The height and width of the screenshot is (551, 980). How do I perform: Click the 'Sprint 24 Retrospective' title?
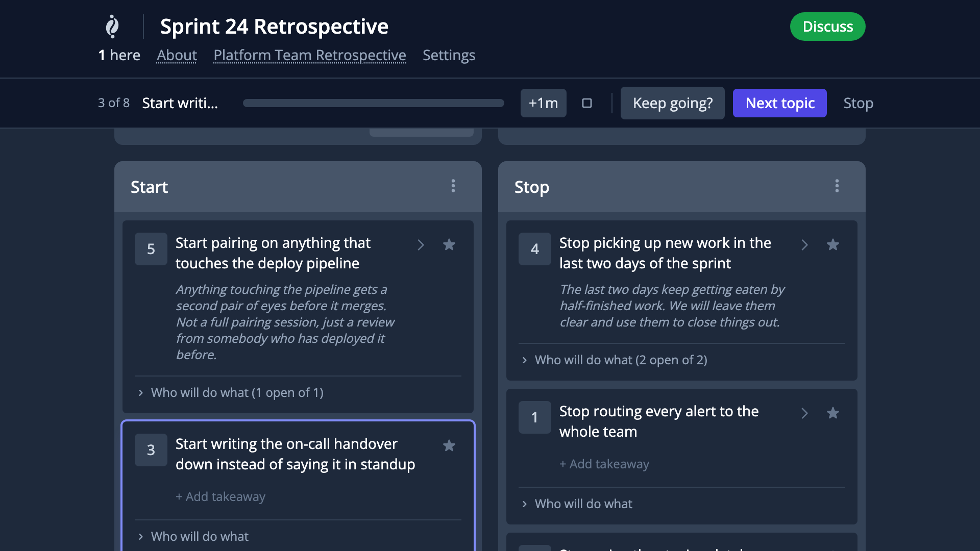pyautogui.click(x=274, y=27)
